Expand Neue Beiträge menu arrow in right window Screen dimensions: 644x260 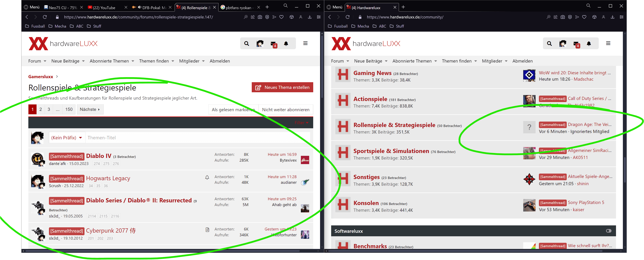[386, 61]
